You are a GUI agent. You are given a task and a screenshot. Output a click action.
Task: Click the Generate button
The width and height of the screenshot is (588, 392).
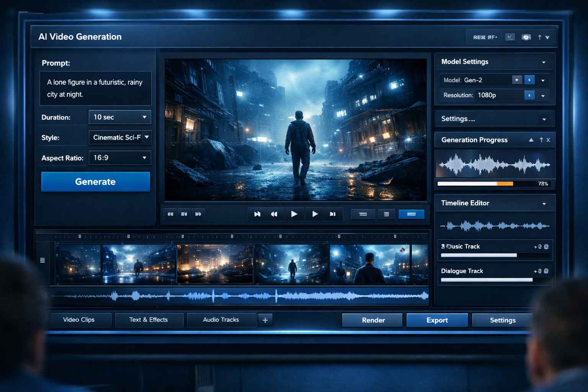coord(95,182)
